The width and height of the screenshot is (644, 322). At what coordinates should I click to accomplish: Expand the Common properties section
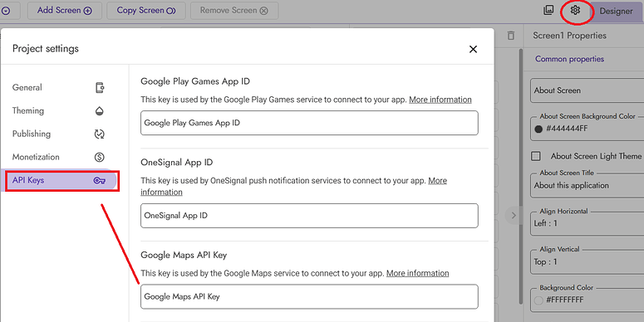click(x=570, y=59)
